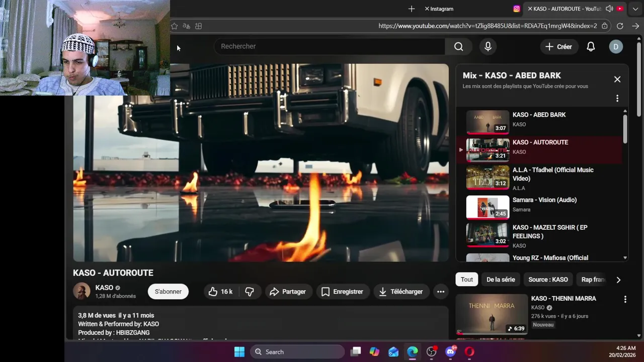Viewport: 644px width, 362px height.
Task: Click the Rechercher search input field
Action: tap(330, 46)
